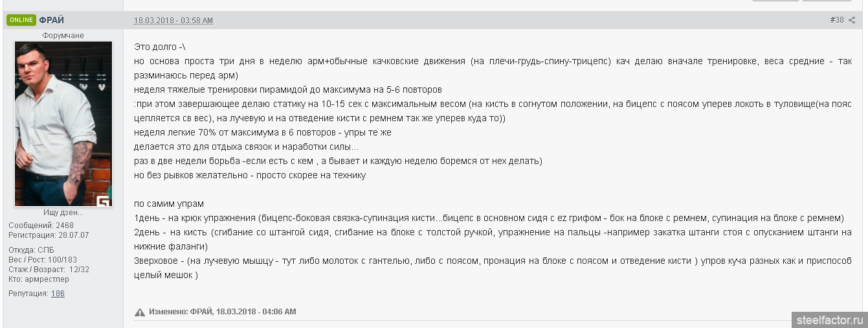
Task: Click the username ФРАЙ
Action: coord(51,20)
